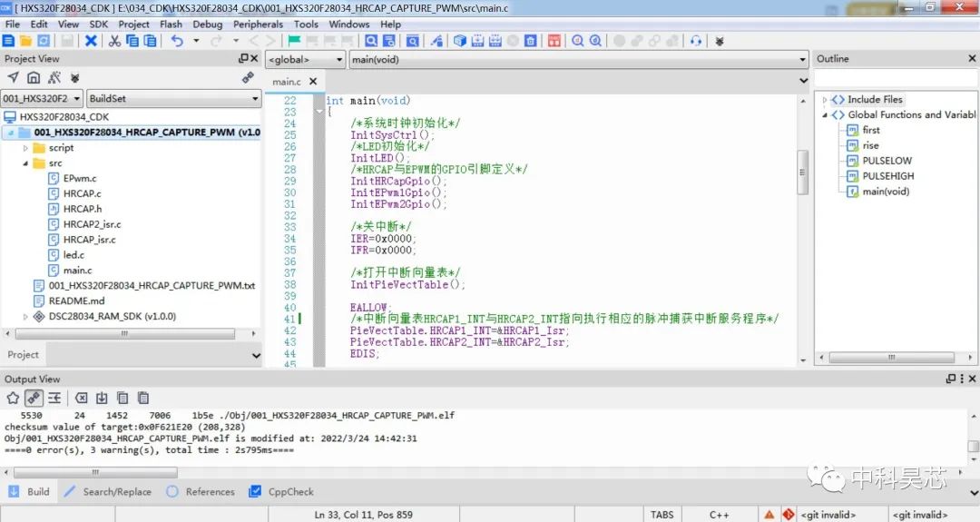Select HRCAP.h in project tree
This screenshot has height=522, width=980.
(x=83, y=209)
